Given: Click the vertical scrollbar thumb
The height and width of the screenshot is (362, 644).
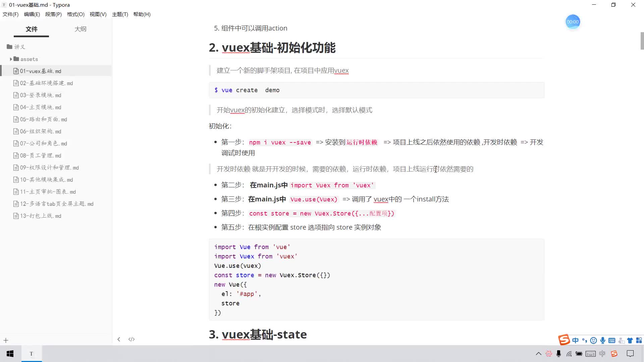Looking at the screenshot, I should click(x=642, y=41).
